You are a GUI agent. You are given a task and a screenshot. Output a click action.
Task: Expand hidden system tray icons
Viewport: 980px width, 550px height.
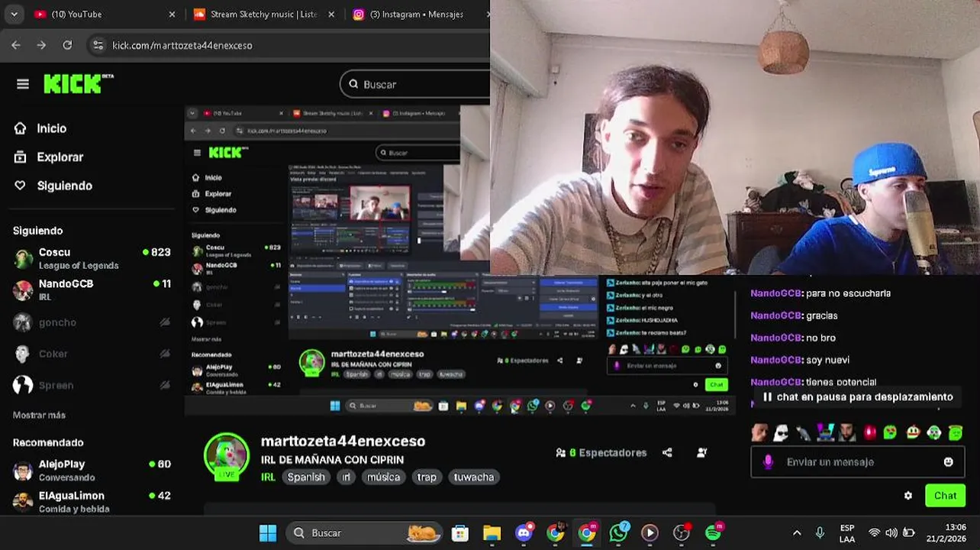point(797,532)
